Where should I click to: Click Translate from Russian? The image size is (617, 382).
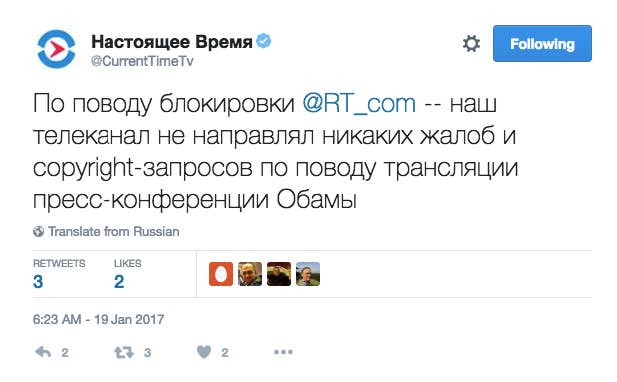coord(114,231)
